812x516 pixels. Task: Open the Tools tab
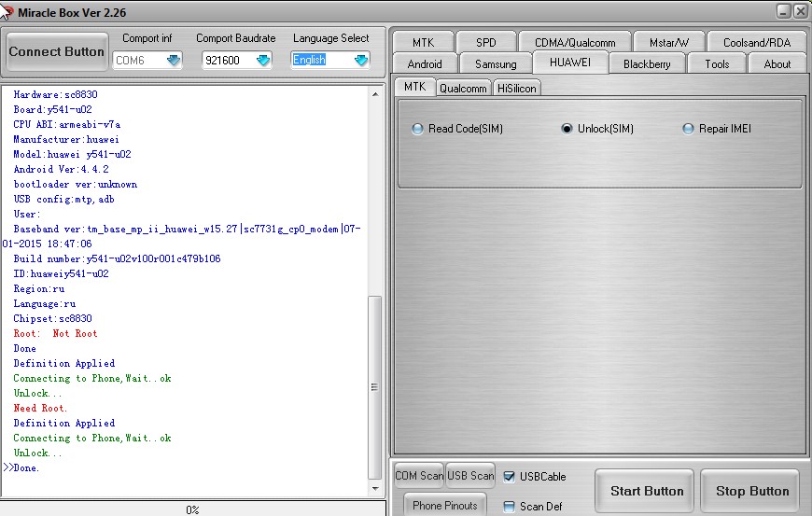tap(717, 64)
